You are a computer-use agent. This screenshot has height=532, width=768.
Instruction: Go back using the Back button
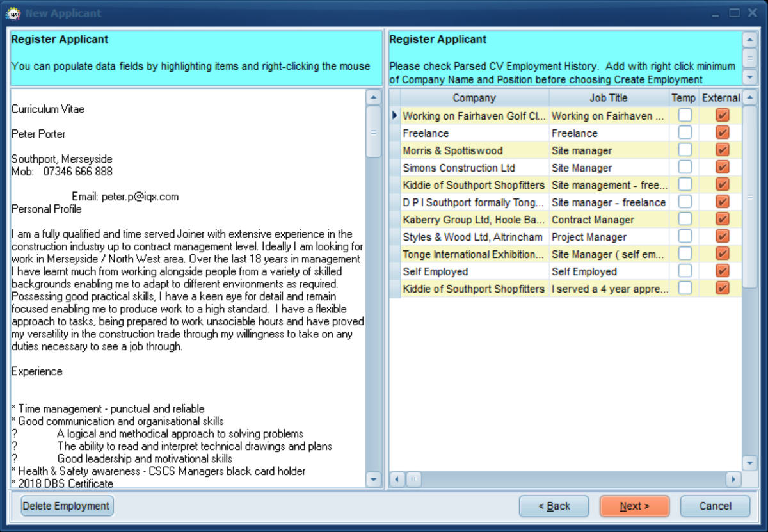[554, 506]
